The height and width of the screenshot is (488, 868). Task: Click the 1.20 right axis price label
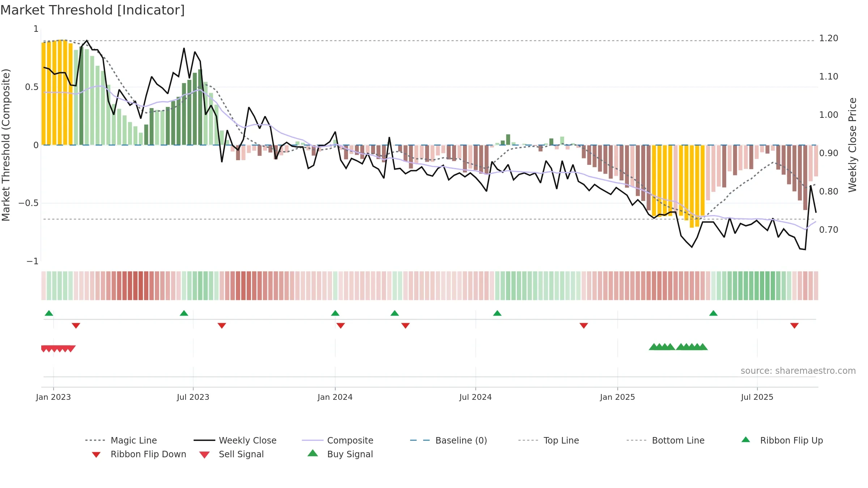829,38
